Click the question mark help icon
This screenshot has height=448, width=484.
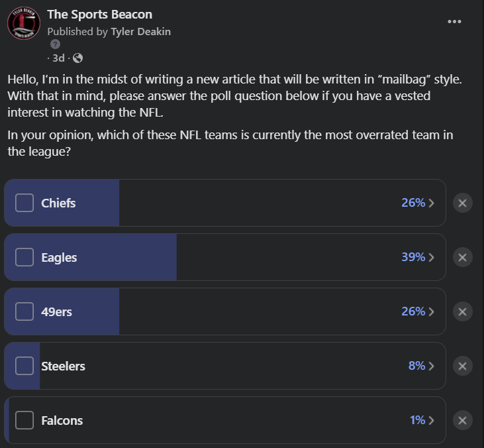pyautogui.click(x=56, y=44)
